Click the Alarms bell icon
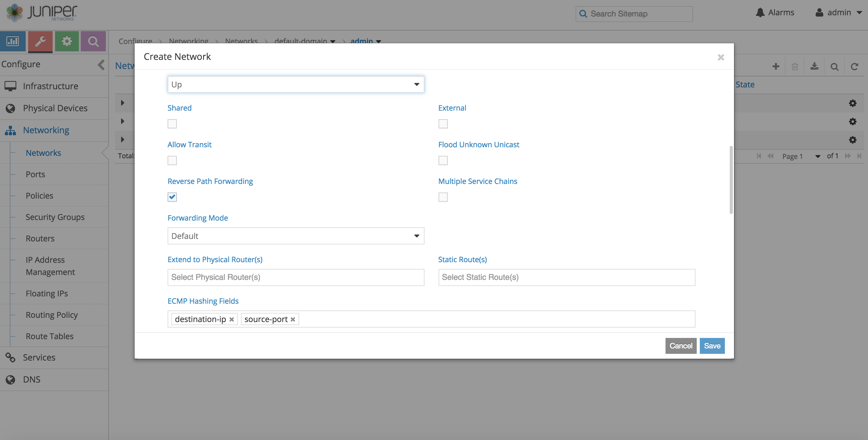Image resolution: width=868 pixels, height=440 pixels. point(760,13)
